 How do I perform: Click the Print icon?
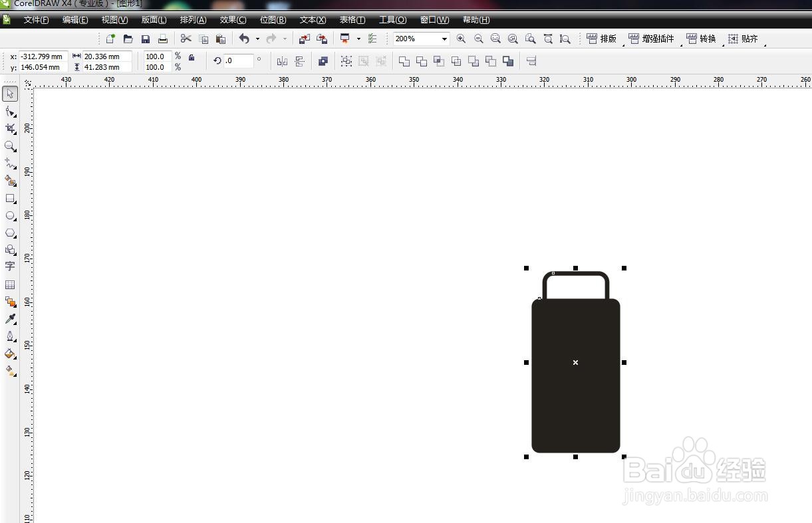point(162,39)
